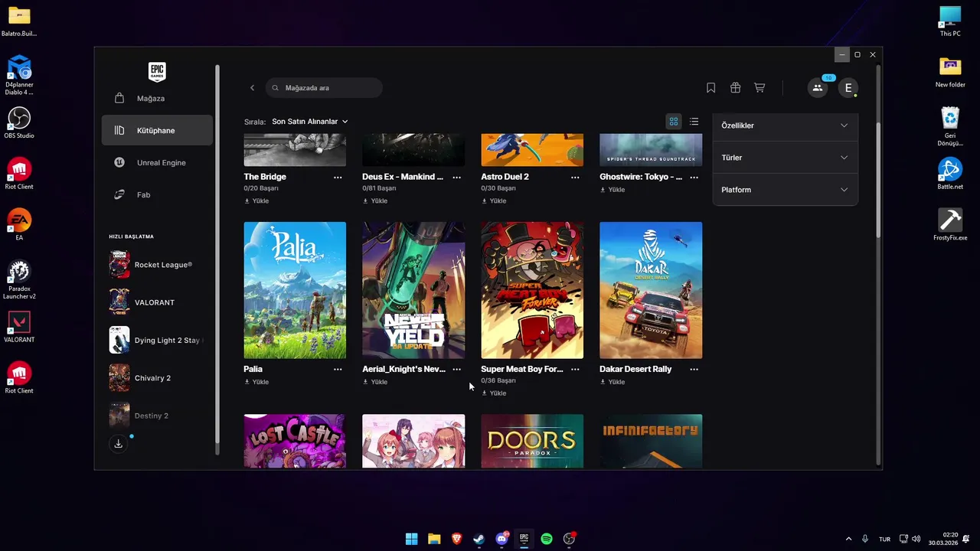Open Battle.net desktop shortcut
Screen dimensions: 980x551
950,174
